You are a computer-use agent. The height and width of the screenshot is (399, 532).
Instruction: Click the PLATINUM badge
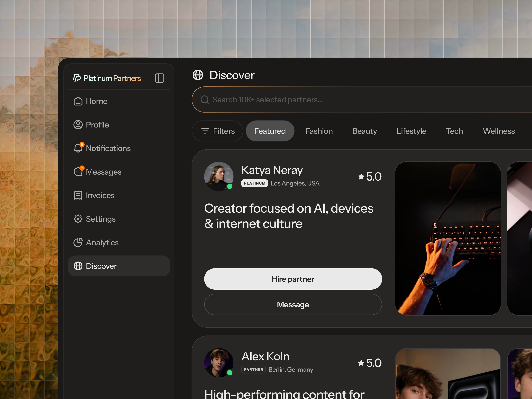[x=255, y=183]
